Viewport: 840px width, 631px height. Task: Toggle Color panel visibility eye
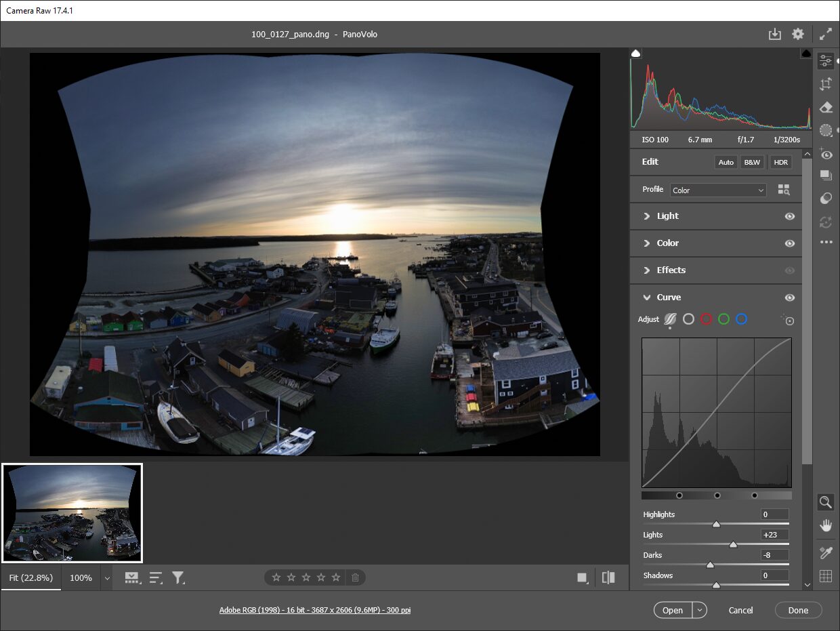point(790,243)
